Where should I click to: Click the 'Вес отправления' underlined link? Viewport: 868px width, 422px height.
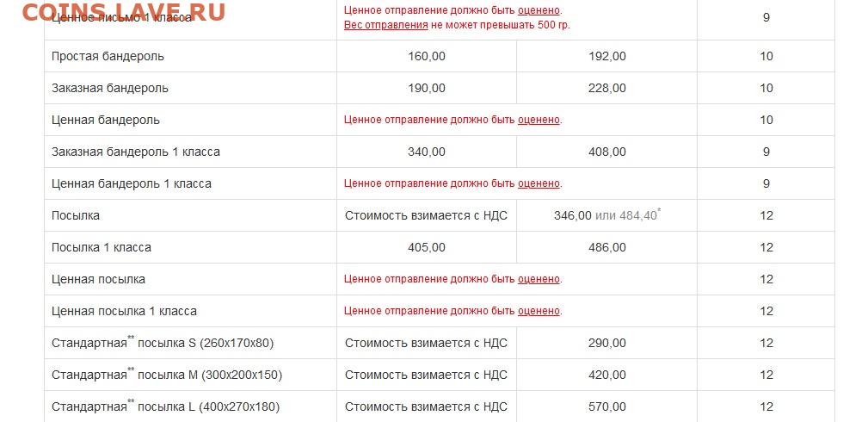tap(386, 25)
